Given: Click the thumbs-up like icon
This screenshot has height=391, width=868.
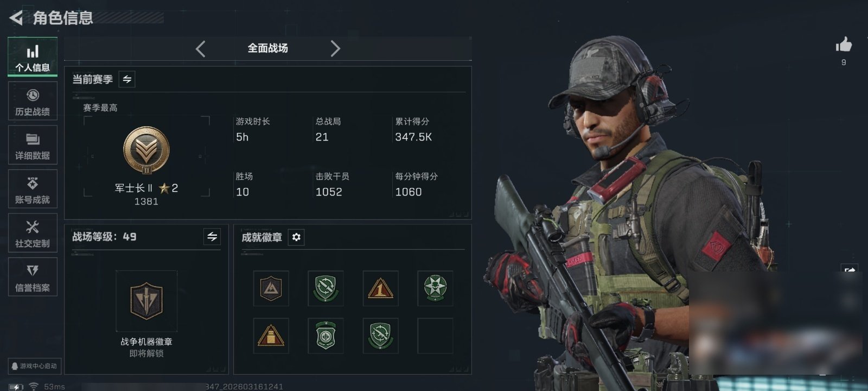Looking at the screenshot, I should point(844,45).
